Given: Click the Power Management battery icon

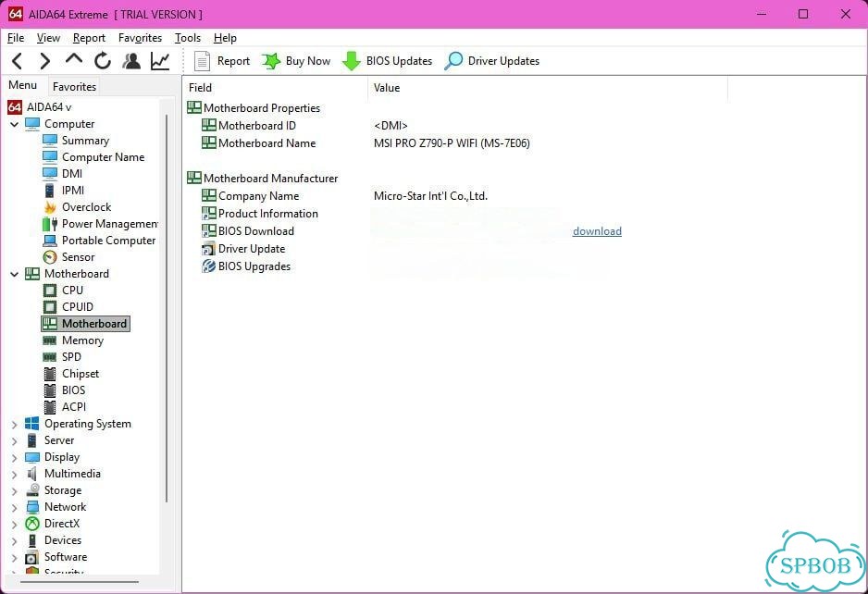Looking at the screenshot, I should [x=50, y=224].
